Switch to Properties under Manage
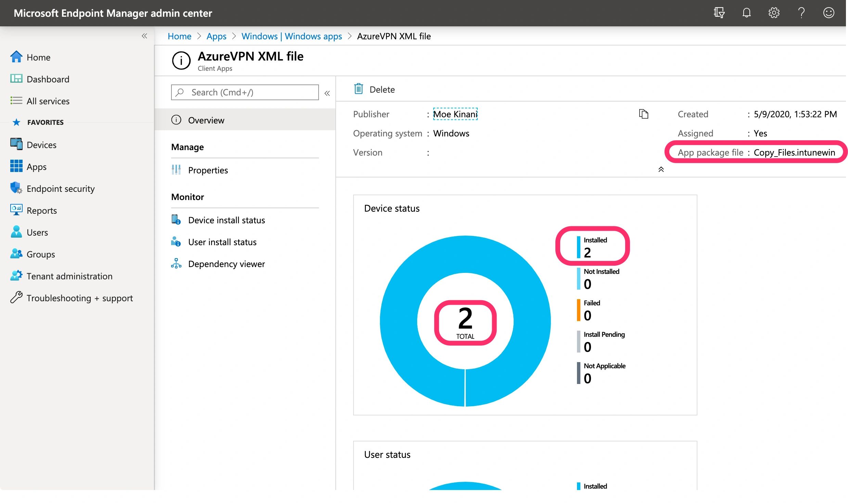The height and width of the screenshot is (504, 848). point(208,170)
